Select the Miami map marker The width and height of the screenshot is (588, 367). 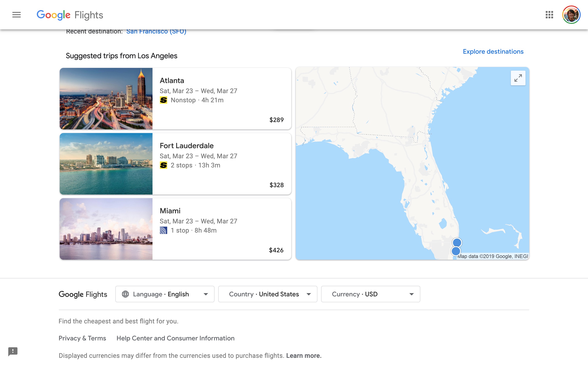tap(456, 251)
